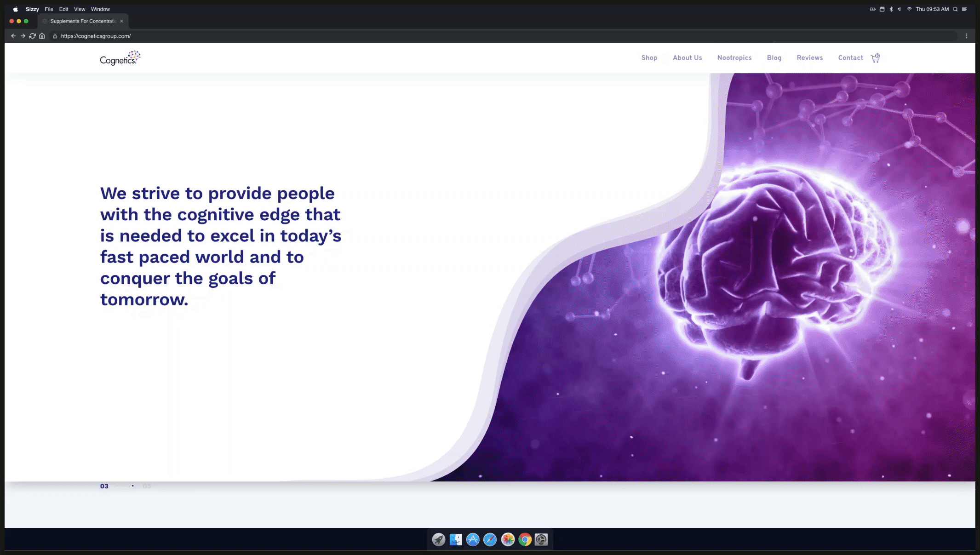This screenshot has height=555, width=980.
Task: Click the Cognetics logo
Action: tap(120, 58)
